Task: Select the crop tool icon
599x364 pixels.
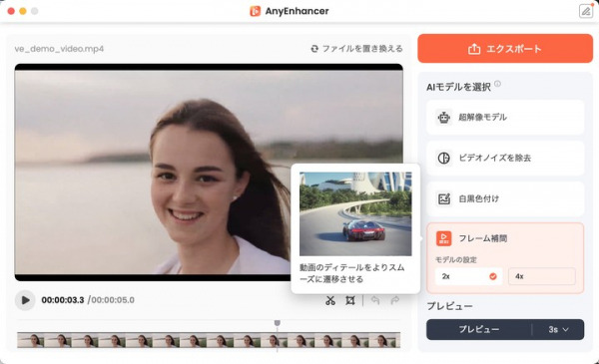Action: 350,300
